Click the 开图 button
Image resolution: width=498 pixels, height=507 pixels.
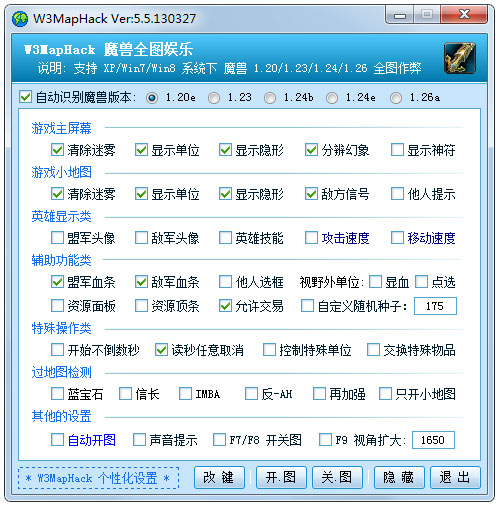click(x=281, y=477)
